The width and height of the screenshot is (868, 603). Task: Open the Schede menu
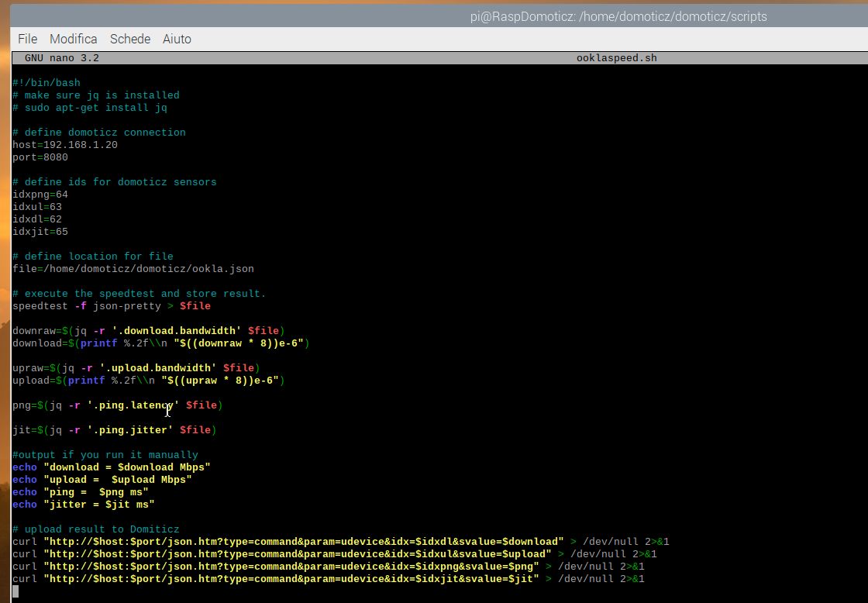click(130, 39)
